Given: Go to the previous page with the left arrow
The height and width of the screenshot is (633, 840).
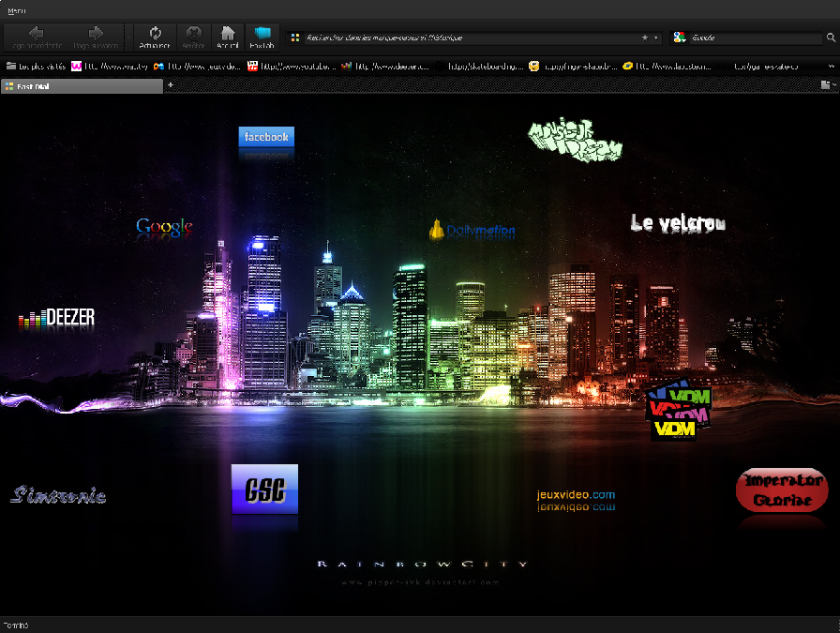Looking at the screenshot, I should click(x=37, y=37).
